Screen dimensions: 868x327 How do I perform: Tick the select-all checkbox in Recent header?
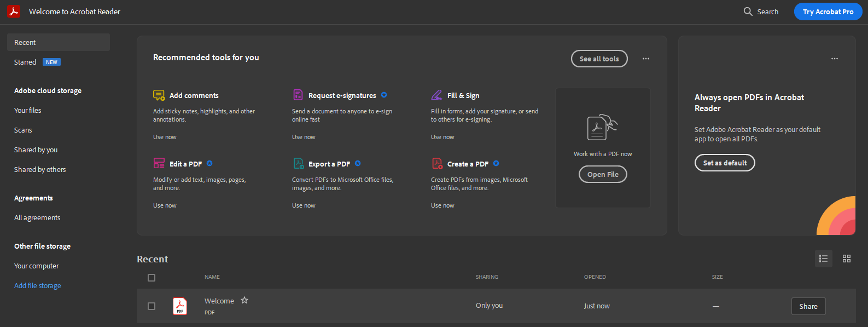(x=152, y=278)
